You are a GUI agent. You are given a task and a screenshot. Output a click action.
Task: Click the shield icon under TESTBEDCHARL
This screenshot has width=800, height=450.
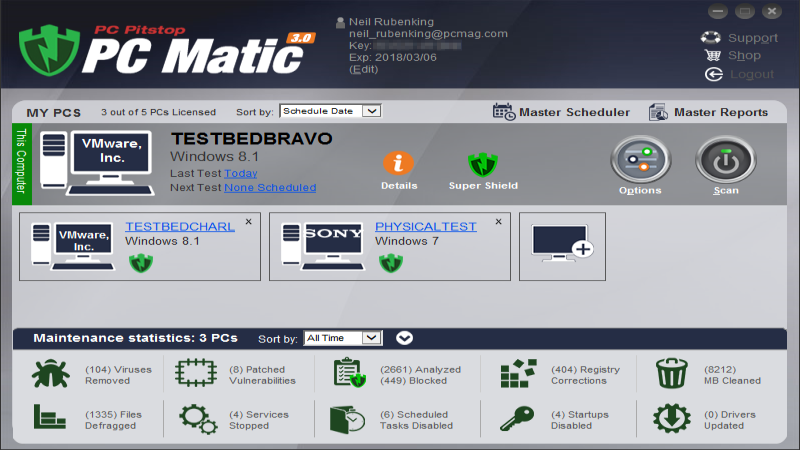141,263
